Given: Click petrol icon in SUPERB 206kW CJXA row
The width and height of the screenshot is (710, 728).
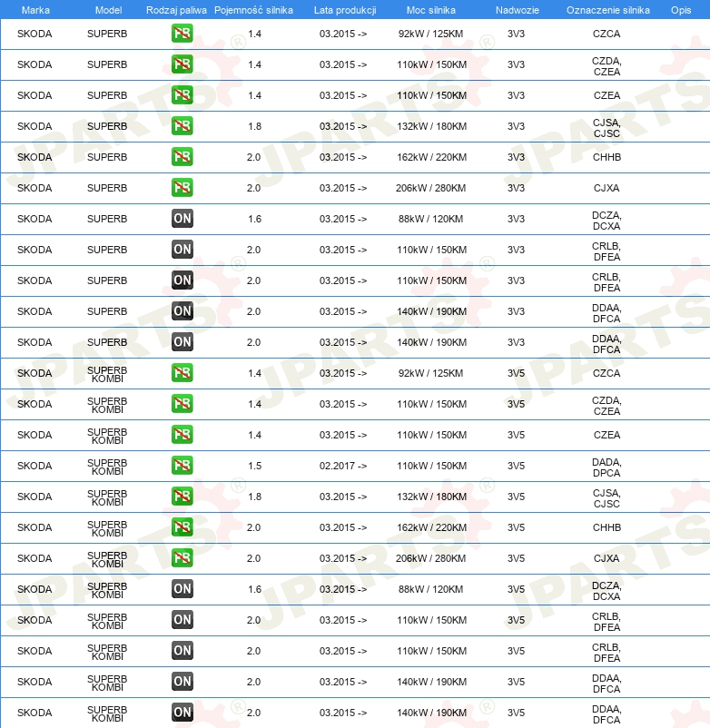Looking at the screenshot, I should pyautogui.click(x=182, y=188).
